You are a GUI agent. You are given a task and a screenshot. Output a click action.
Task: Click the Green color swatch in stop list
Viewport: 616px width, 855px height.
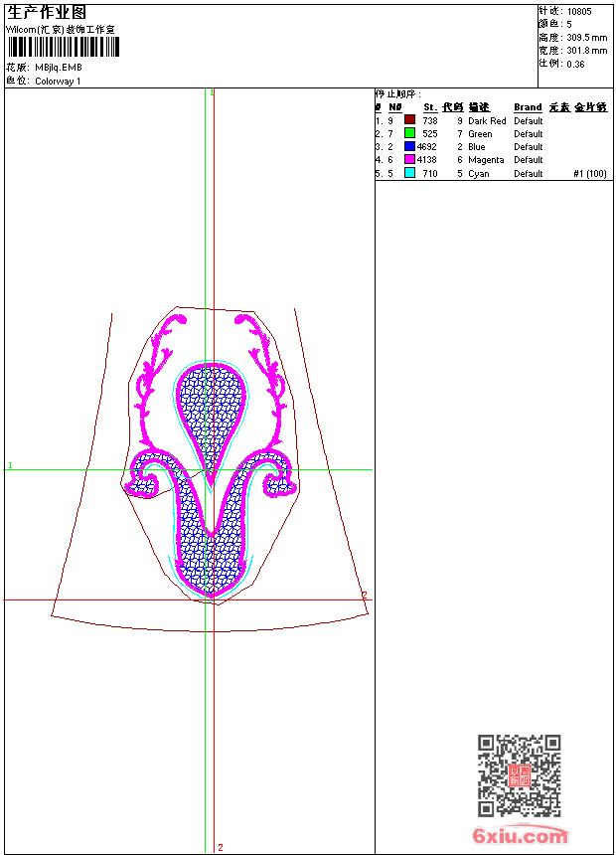pyautogui.click(x=409, y=133)
